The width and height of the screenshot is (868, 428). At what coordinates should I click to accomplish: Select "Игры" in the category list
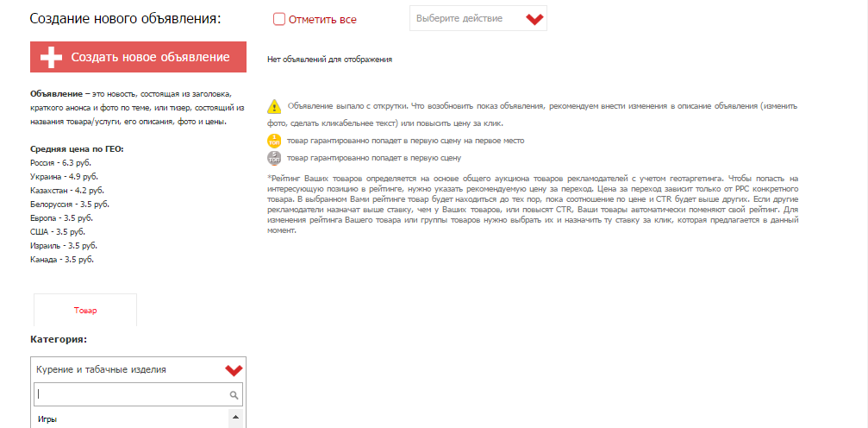pos(47,419)
